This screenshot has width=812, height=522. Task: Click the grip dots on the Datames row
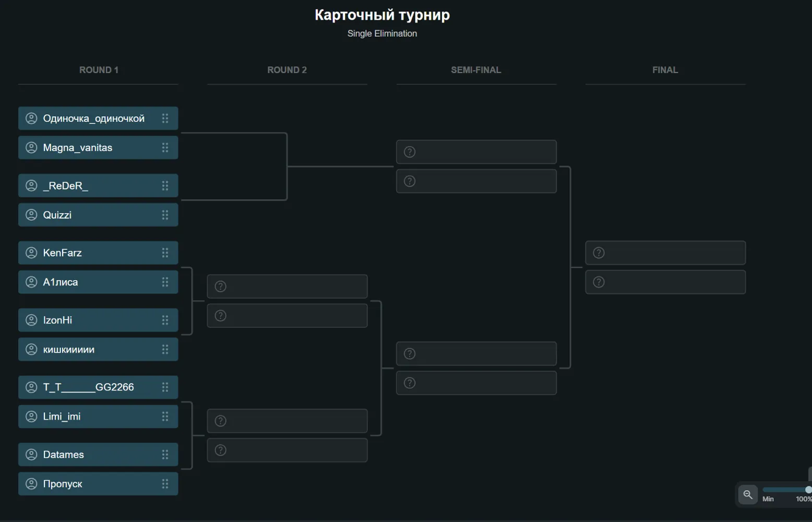click(165, 455)
